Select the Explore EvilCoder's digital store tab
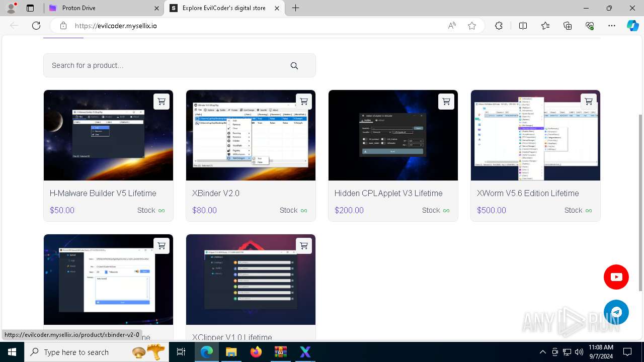The image size is (644, 362). click(x=225, y=8)
